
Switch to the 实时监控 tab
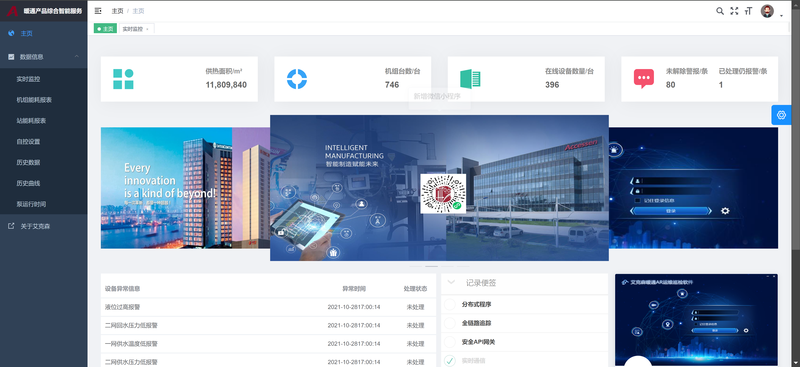[x=136, y=29]
